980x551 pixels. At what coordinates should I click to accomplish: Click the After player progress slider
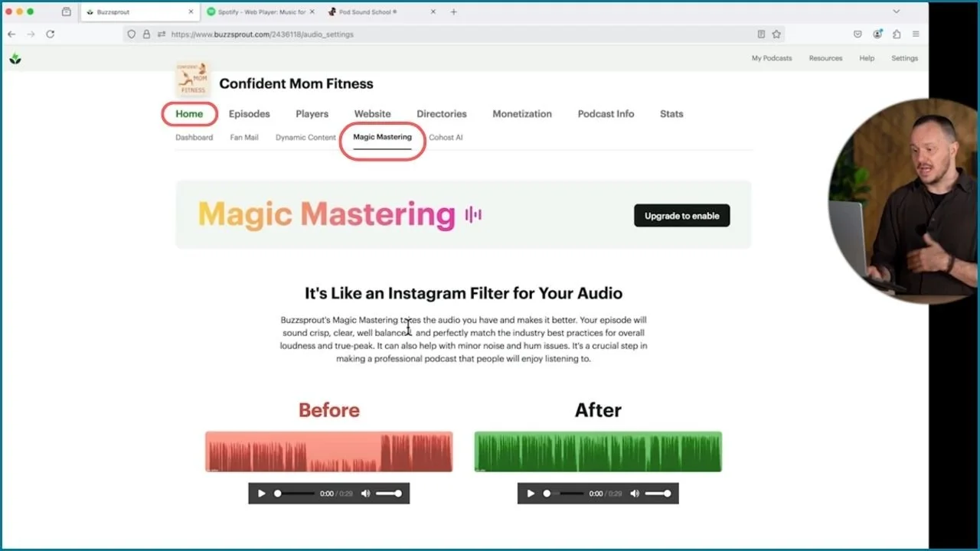click(x=563, y=494)
